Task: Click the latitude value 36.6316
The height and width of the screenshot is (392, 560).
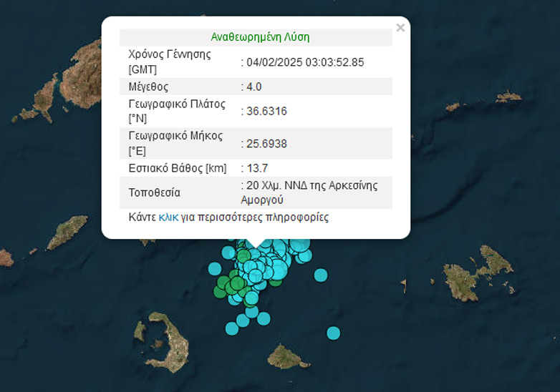Action: coord(266,111)
